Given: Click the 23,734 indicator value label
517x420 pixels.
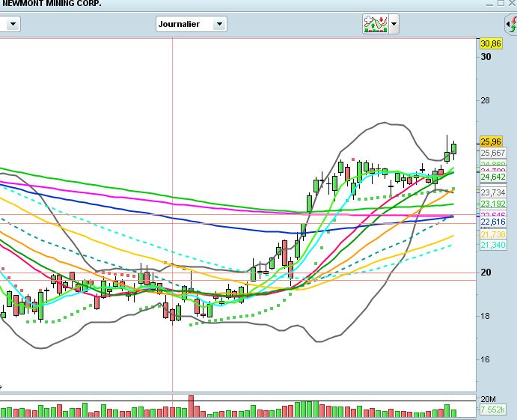Looking at the screenshot, I should coord(493,192).
